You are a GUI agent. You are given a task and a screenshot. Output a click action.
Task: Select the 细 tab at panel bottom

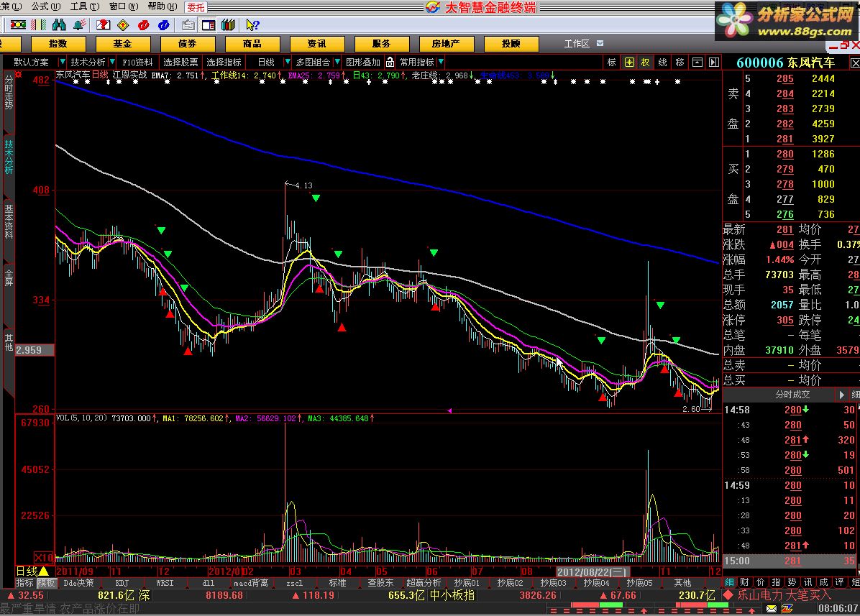(x=729, y=582)
